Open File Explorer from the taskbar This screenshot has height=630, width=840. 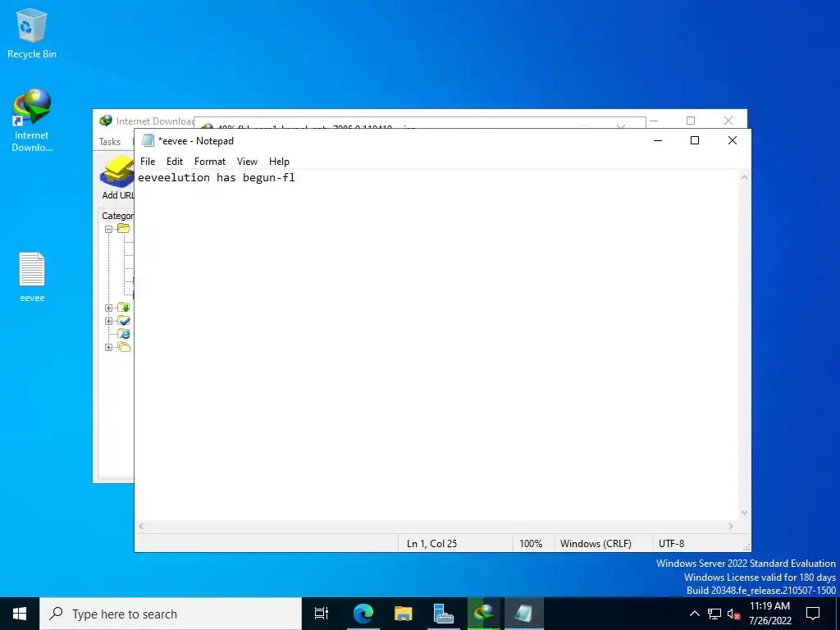[x=403, y=614]
